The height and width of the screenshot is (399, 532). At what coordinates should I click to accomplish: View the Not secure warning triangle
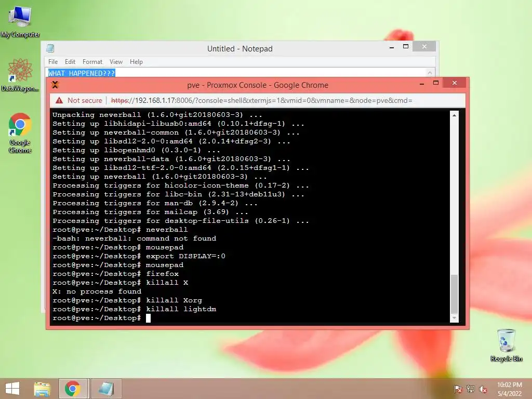coord(59,100)
